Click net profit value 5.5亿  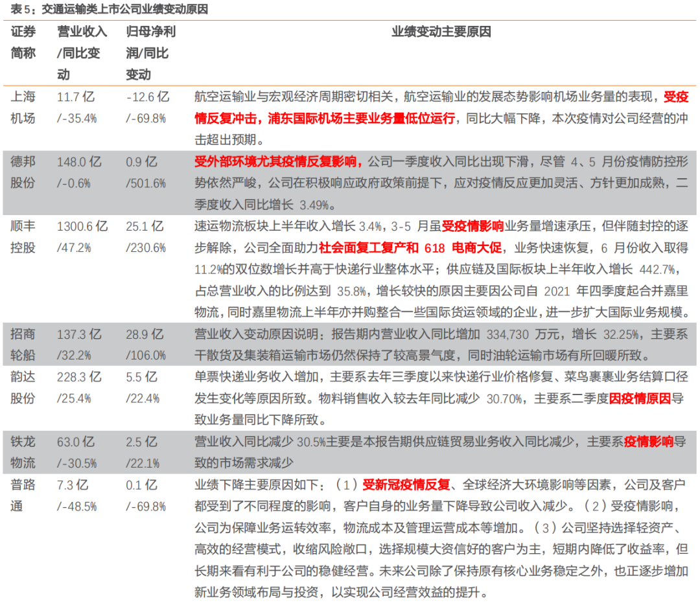point(141,377)
